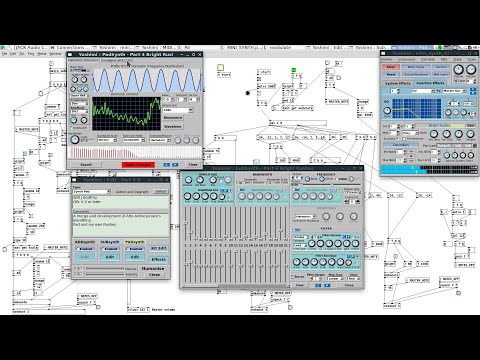Click the SubSynth horizontal scrollbar
Viewport: 480px width, 360px height.
tap(235, 286)
